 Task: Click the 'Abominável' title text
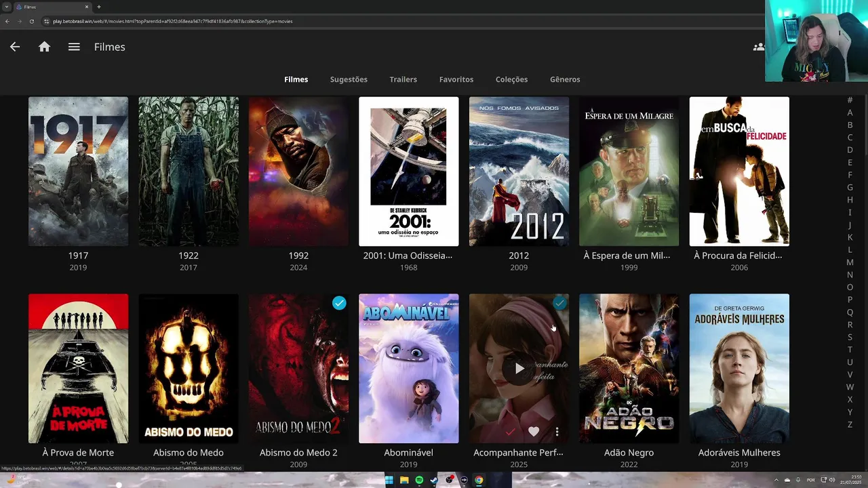[x=409, y=453]
